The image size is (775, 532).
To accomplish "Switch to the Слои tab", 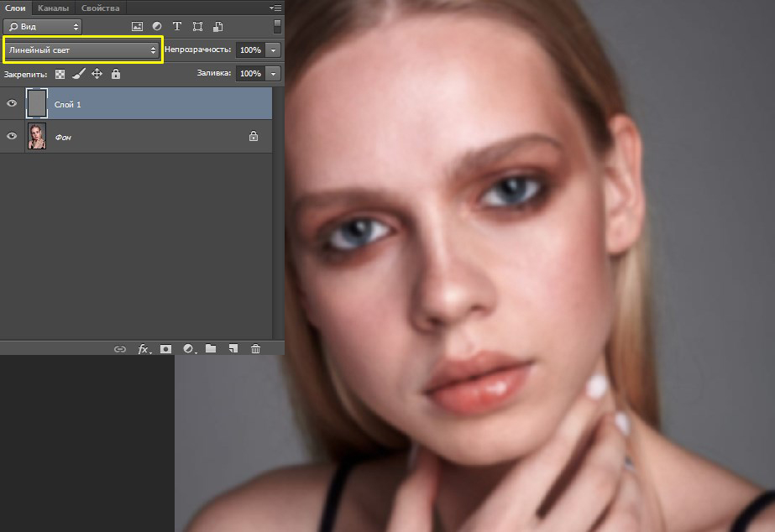I will [15, 8].
